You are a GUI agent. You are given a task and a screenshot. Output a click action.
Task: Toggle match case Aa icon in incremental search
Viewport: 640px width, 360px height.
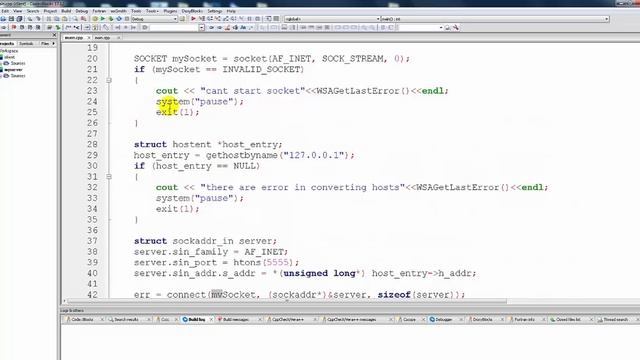[x=243, y=27]
